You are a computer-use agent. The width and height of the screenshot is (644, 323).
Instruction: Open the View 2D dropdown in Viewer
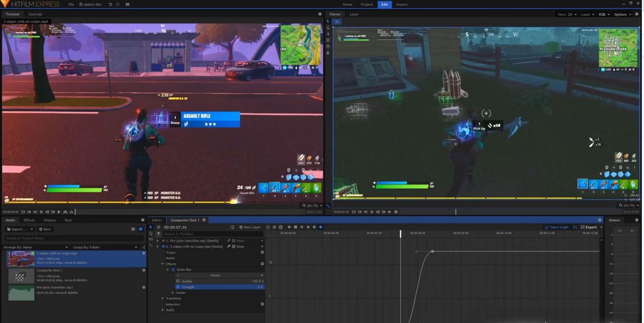pyautogui.click(x=566, y=14)
